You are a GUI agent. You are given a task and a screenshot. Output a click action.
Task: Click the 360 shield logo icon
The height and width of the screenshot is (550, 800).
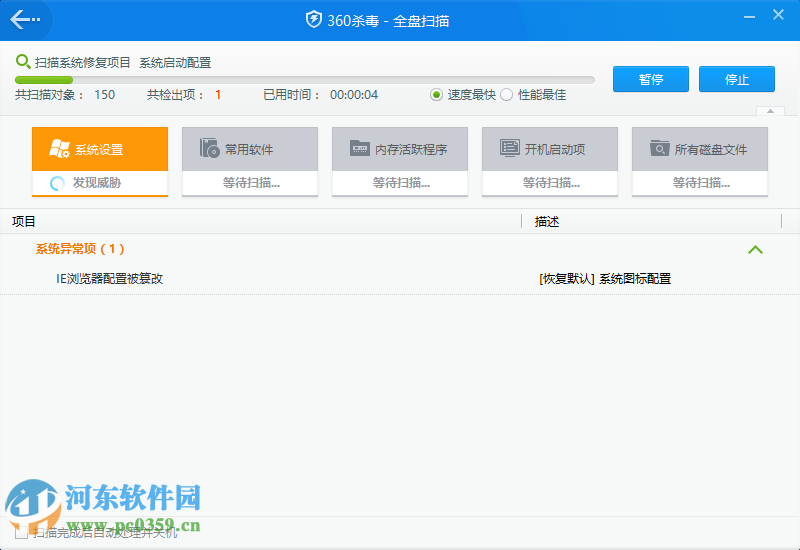(x=313, y=20)
